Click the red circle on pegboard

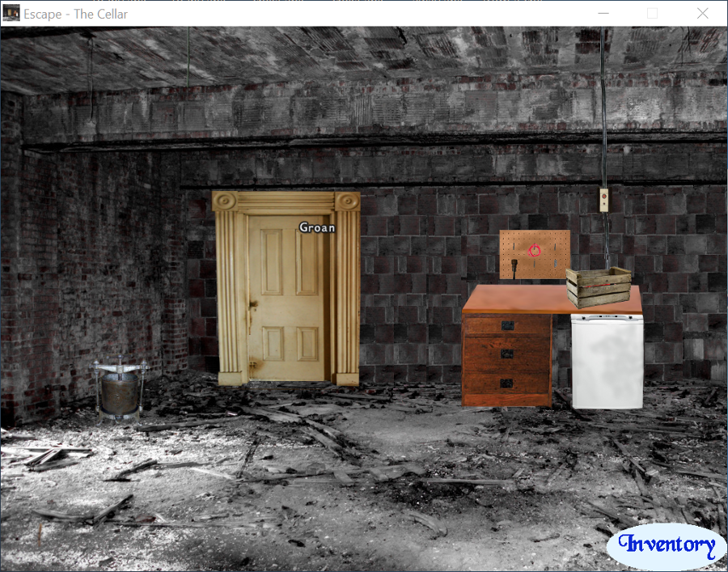[535, 251]
